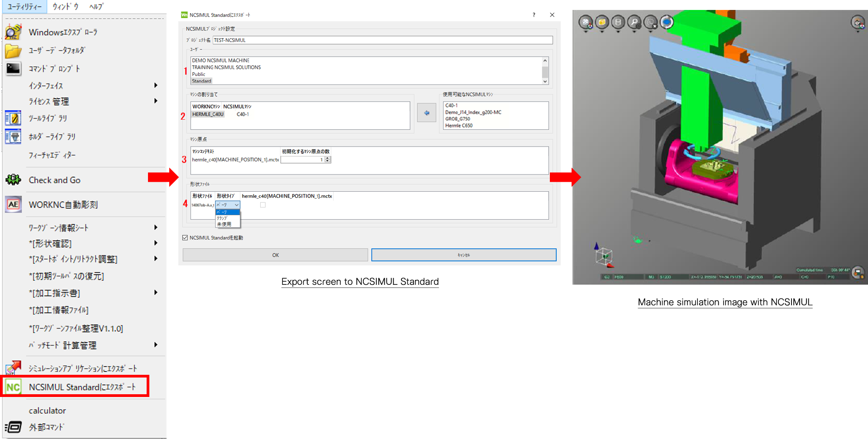The height and width of the screenshot is (439, 868).
Task: Open the Holder Library icon
Action: pos(13,136)
